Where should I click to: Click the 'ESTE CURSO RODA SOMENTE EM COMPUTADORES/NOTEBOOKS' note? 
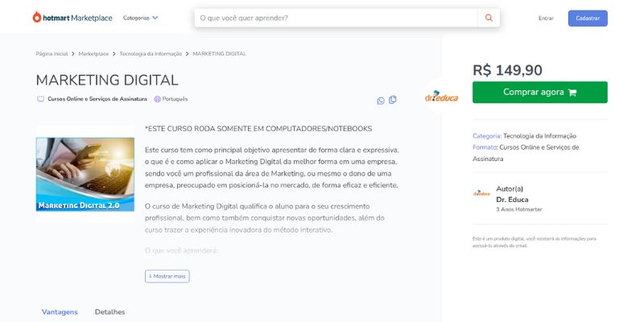click(258, 129)
